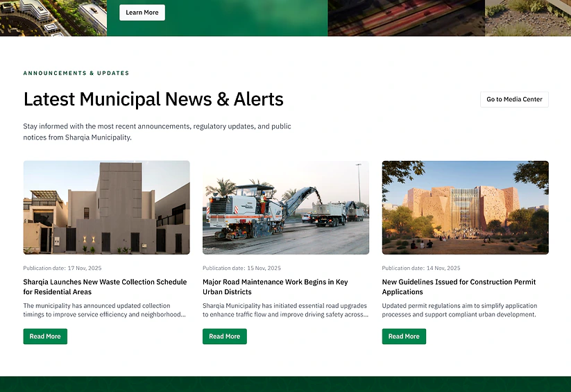Open the road milling machine thumbnail
This screenshot has width=571, height=392.
click(286, 207)
